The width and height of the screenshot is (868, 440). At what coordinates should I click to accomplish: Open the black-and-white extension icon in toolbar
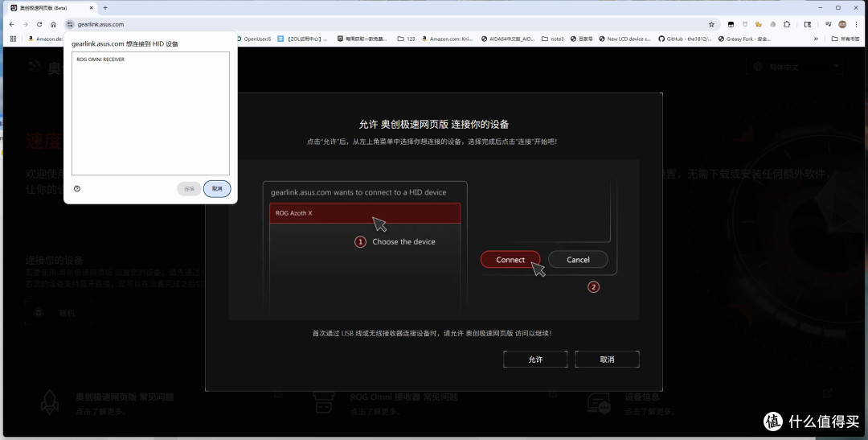731,24
